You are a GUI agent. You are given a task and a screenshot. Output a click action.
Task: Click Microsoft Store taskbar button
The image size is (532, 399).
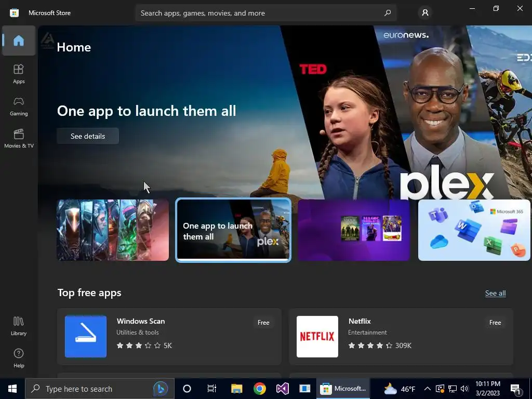click(343, 389)
